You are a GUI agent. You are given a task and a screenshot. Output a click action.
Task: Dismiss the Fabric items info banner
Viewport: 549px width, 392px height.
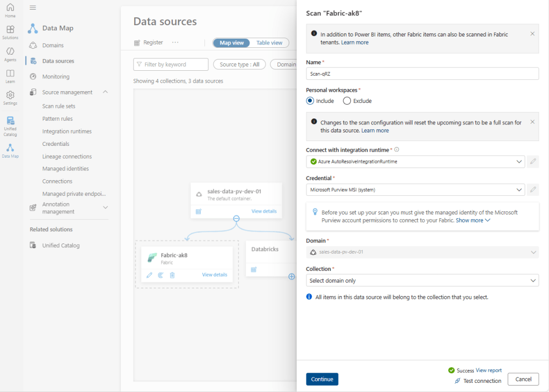(x=532, y=34)
